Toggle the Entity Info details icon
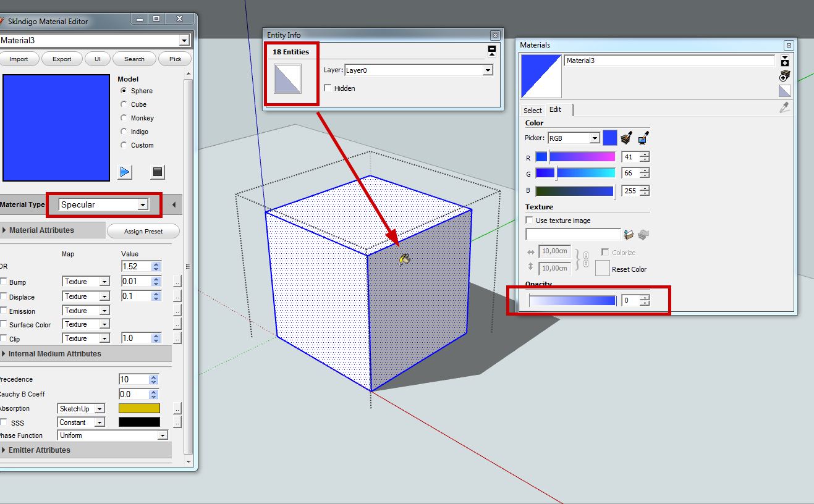Viewport: 814px width, 504px height. pos(491,51)
